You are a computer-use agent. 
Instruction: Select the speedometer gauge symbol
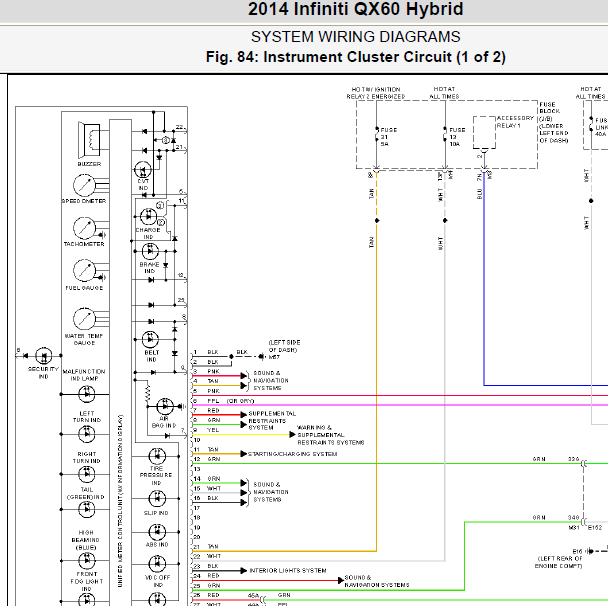84,185
